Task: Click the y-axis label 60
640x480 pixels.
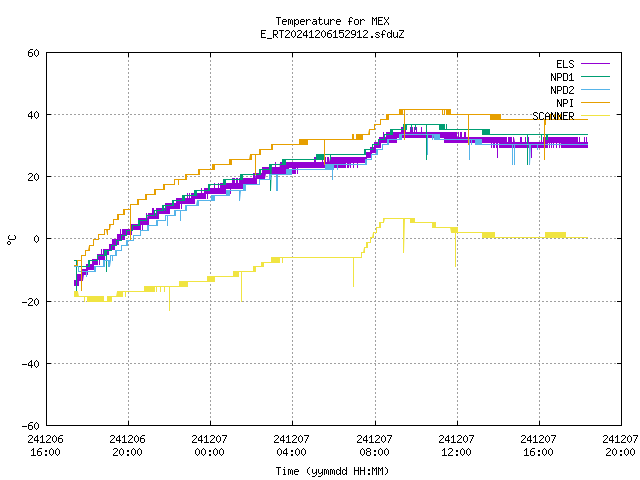Action: tap(33, 53)
